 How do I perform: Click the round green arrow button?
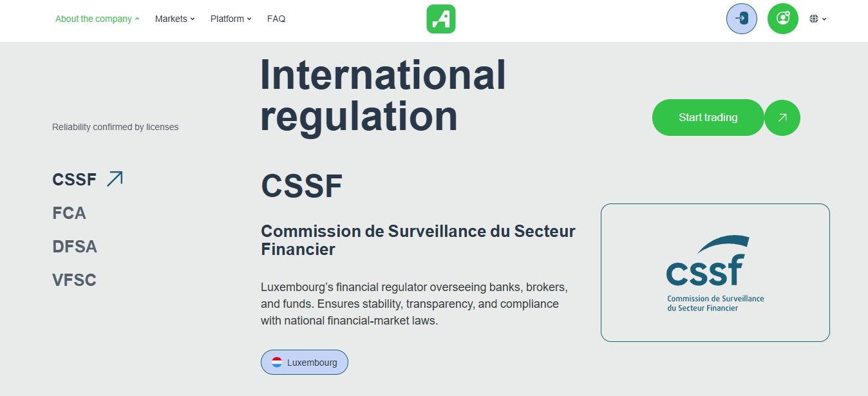[x=782, y=118]
